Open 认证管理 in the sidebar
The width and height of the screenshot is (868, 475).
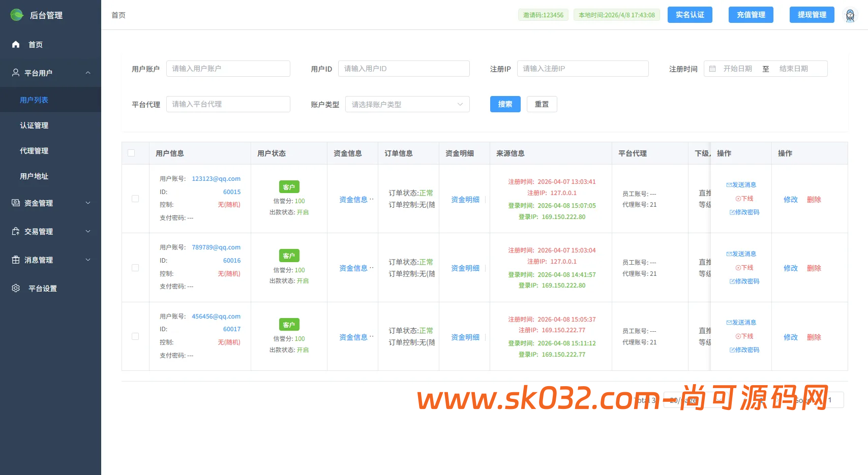[x=50, y=125]
